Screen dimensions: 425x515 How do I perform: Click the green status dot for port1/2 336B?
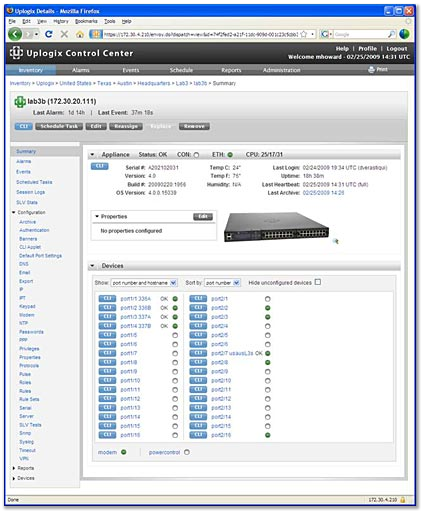point(175,308)
